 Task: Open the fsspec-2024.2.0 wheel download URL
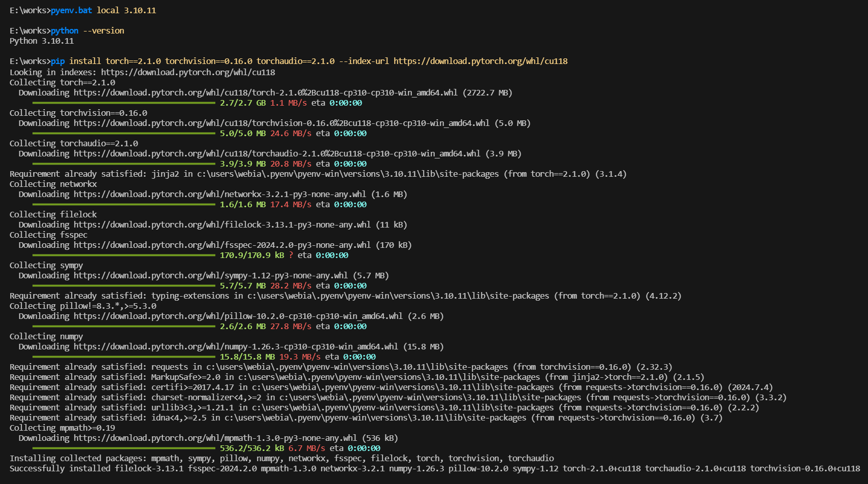pos(222,245)
